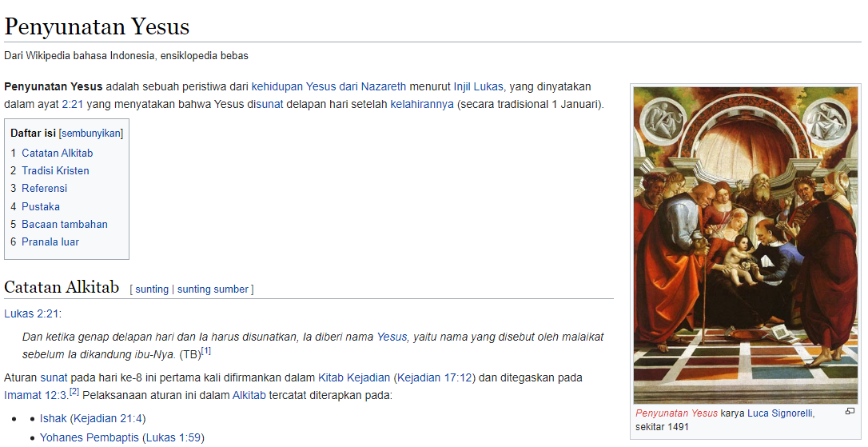Open the Imamat 12:3 link
868x447 pixels.
[x=35, y=396]
